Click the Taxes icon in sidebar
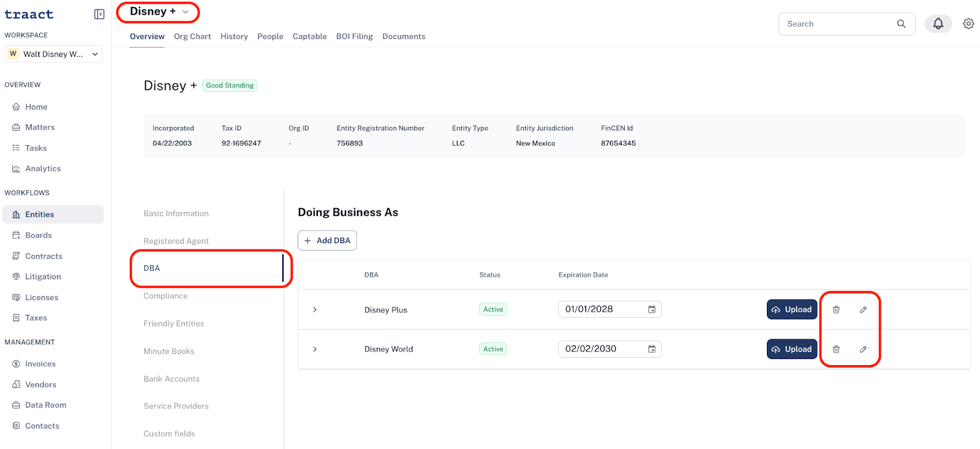 click(x=16, y=318)
